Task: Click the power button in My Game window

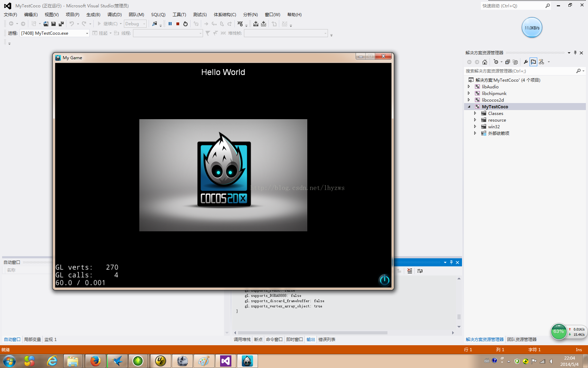Action: click(x=384, y=280)
